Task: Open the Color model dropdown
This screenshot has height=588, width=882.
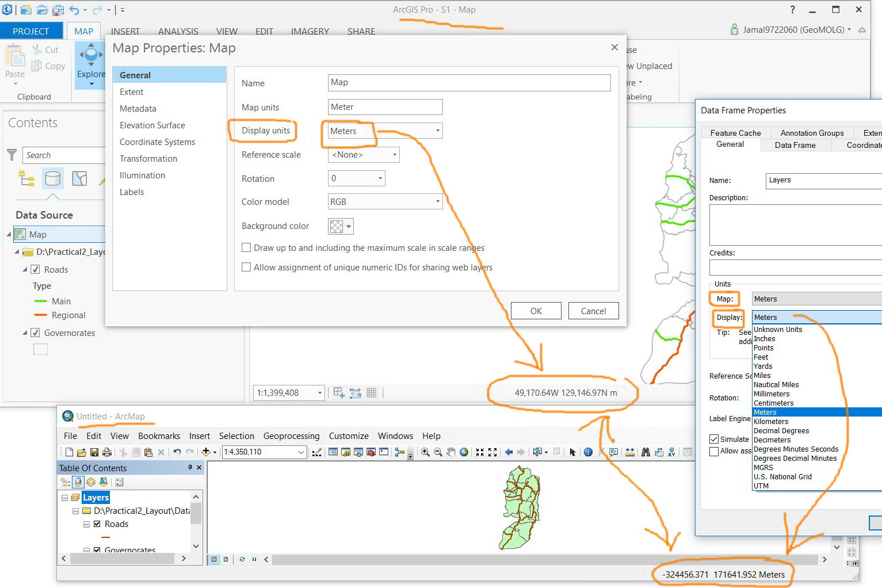Action: [x=438, y=201]
